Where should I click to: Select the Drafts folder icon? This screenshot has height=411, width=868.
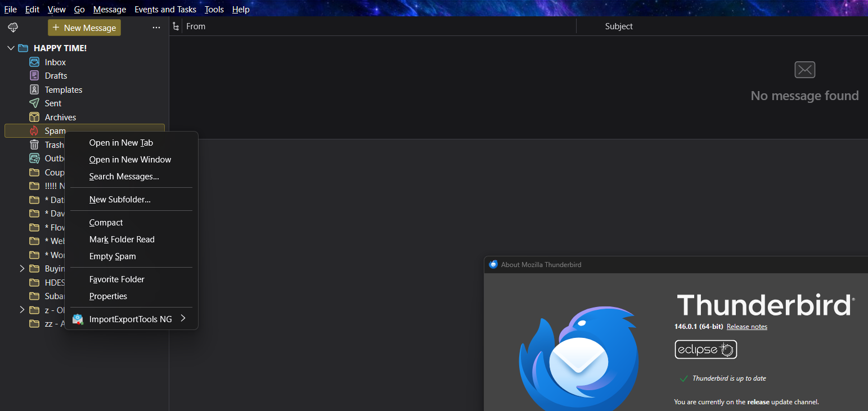[34, 76]
